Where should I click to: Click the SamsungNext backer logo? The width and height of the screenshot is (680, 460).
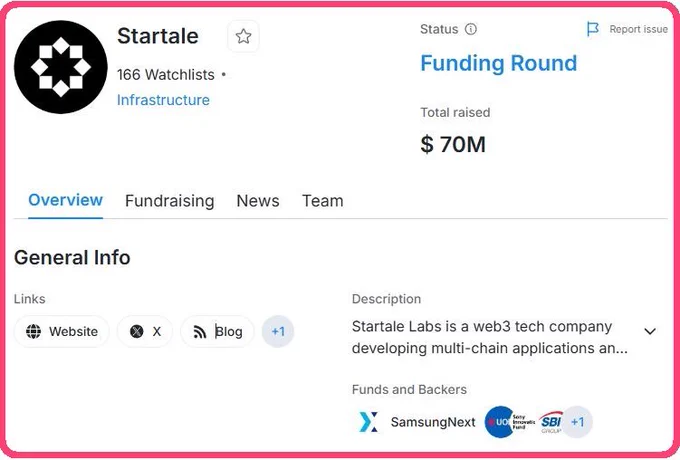coord(369,422)
